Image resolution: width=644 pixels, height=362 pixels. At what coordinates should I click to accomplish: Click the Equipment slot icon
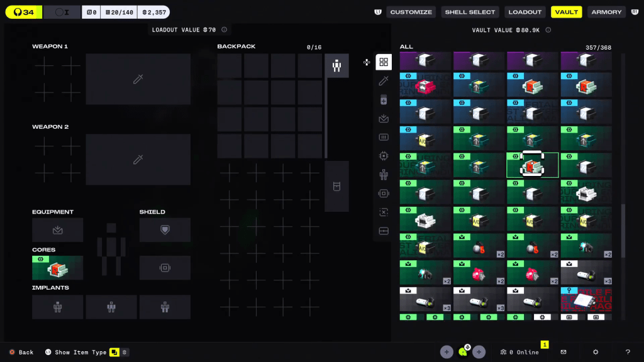58,230
